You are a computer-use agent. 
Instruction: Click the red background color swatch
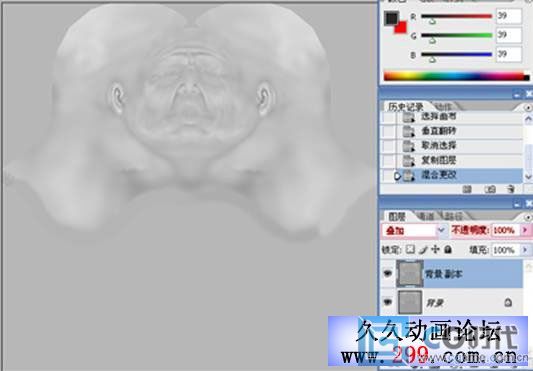402,28
